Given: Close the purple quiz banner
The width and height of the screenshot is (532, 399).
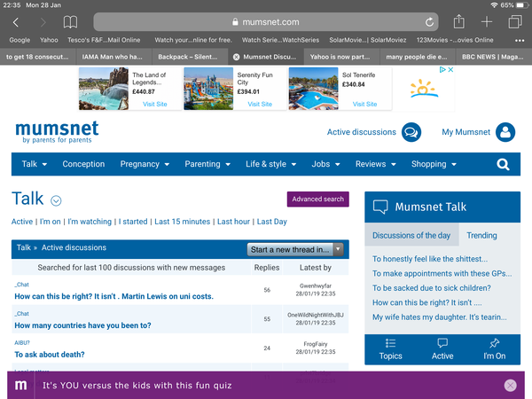Looking at the screenshot, I should coord(511,385).
